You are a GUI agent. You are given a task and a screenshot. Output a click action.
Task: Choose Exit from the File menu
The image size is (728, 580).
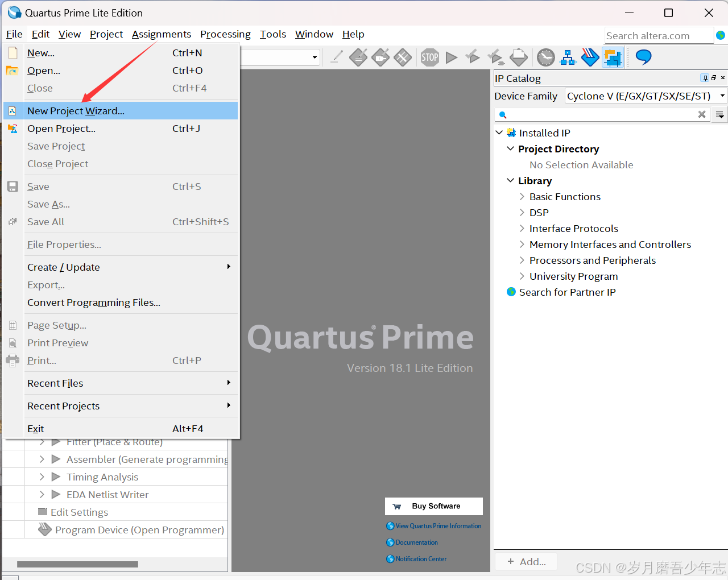coord(121,428)
